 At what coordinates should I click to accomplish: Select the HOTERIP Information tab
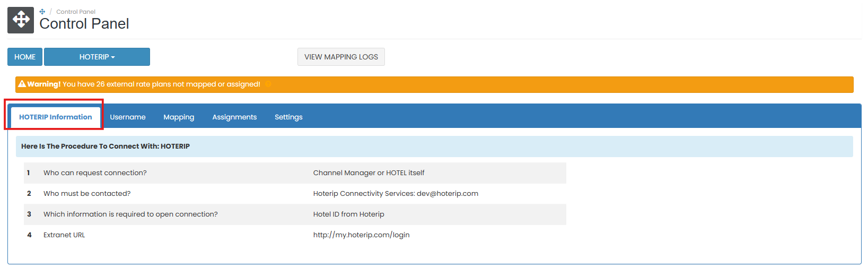click(x=56, y=117)
